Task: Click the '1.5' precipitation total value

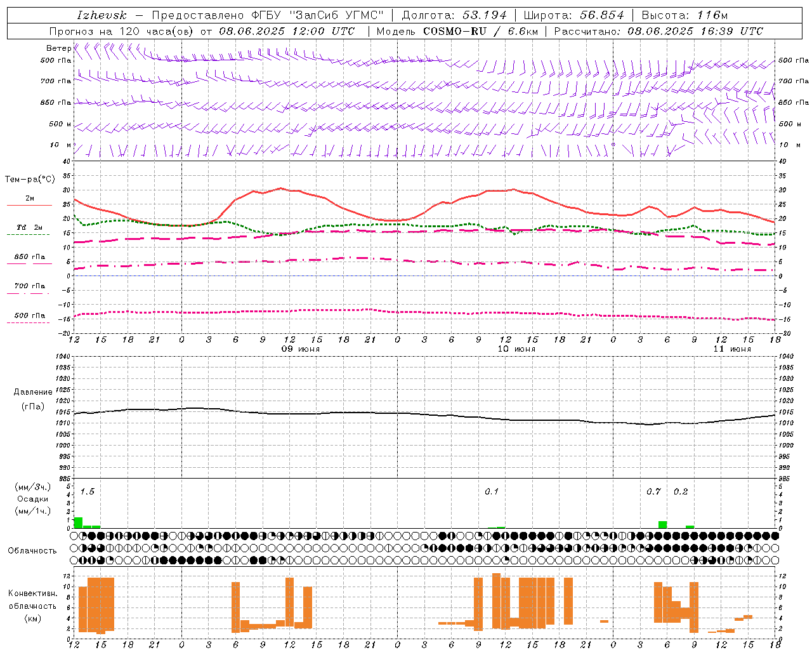Action: pos(88,491)
